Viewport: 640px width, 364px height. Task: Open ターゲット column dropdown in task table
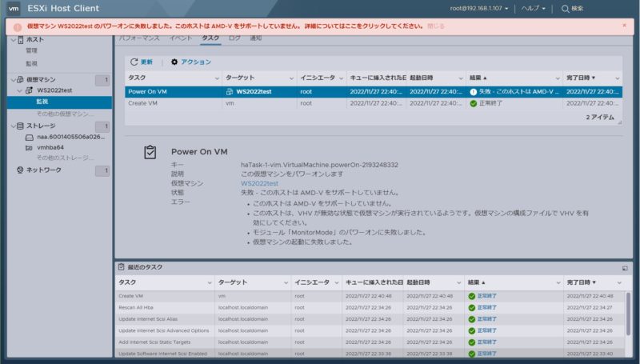291,78
